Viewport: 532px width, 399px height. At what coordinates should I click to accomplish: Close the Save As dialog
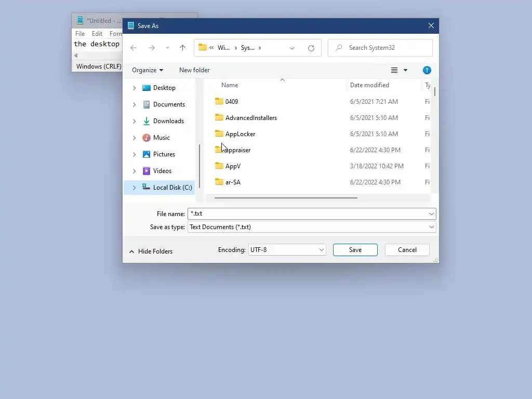431,26
